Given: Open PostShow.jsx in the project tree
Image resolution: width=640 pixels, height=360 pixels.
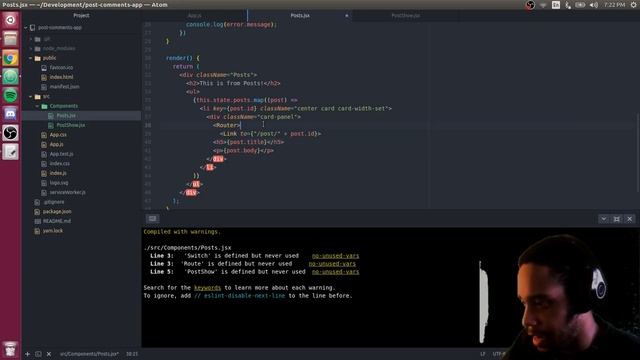Looking at the screenshot, I should click(x=71, y=125).
